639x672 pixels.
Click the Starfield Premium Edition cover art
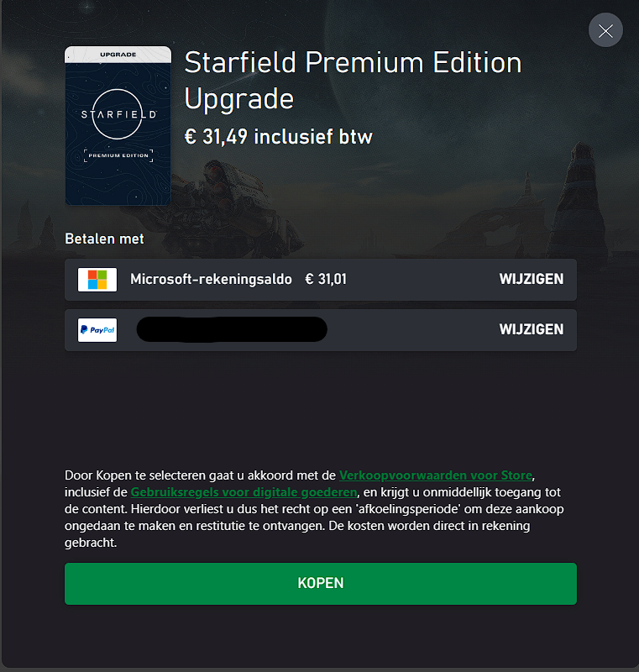click(118, 126)
